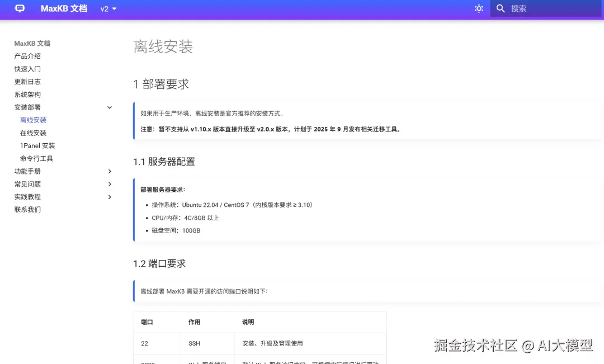Screen dimensions: 604x364
Task: Click the 注意 upgrade warning line
Action: [271, 129]
